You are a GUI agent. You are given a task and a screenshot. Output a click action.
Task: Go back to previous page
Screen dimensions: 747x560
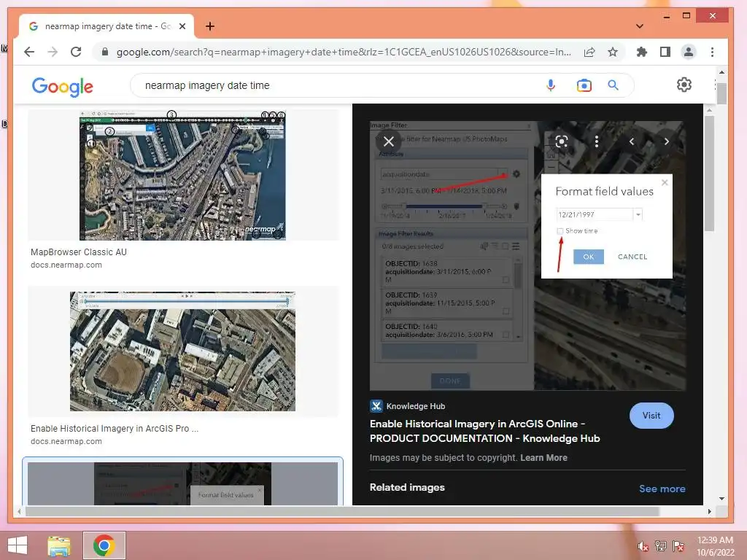click(x=29, y=52)
